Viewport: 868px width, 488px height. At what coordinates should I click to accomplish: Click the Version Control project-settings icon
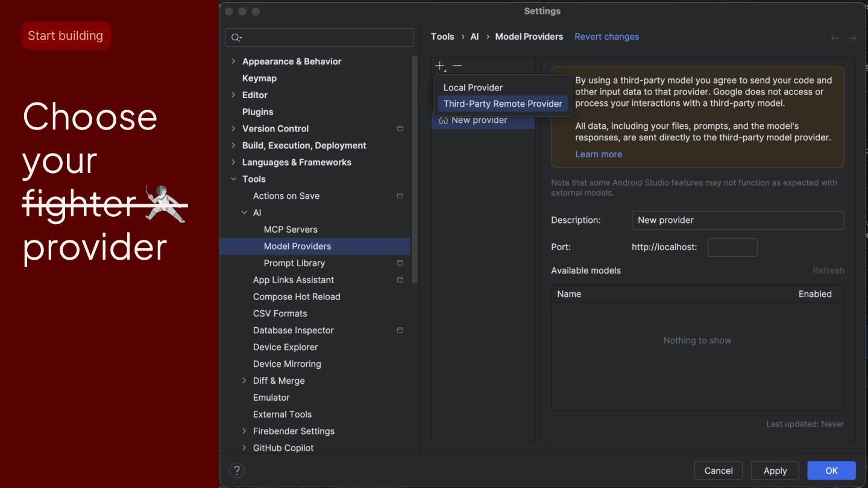(x=400, y=129)
